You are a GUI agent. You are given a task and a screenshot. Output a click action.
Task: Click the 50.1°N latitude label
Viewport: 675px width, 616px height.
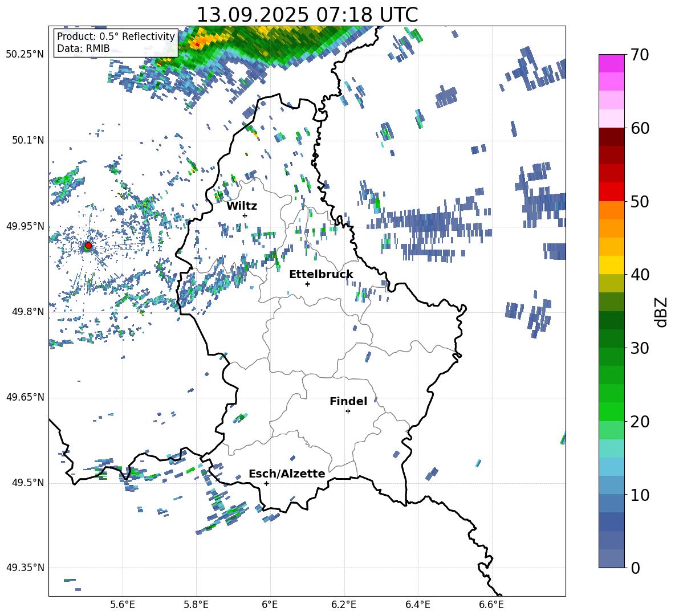click(x=27, y=140)
